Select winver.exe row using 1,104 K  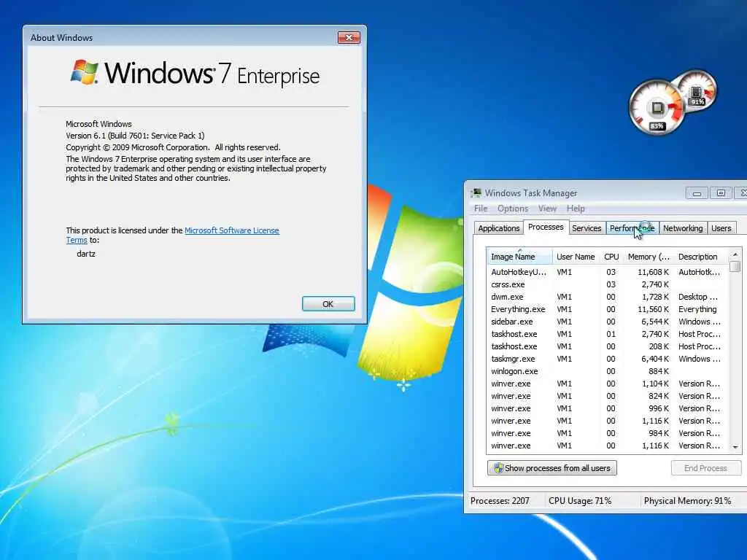tap(608, 384)
